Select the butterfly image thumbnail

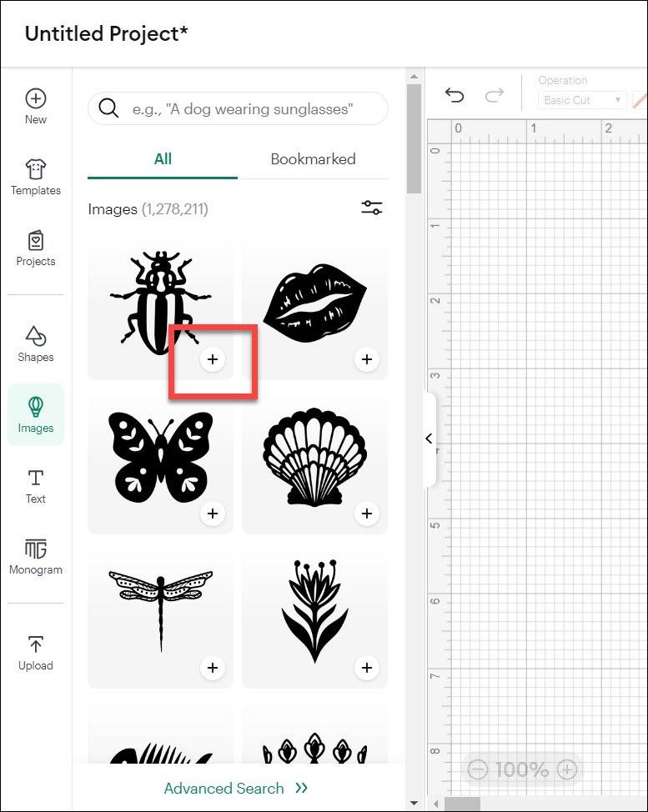(x=160, y=454)
